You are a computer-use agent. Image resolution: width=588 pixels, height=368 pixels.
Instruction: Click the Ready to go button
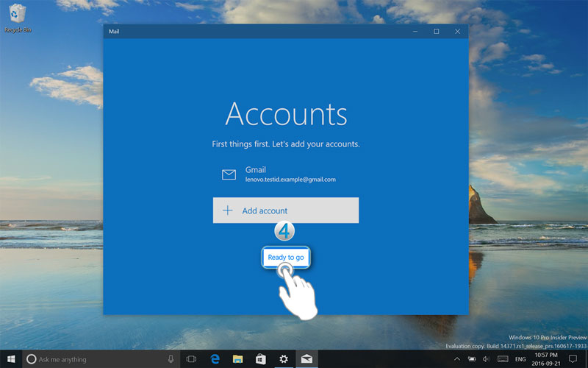[x=286, y=257]
